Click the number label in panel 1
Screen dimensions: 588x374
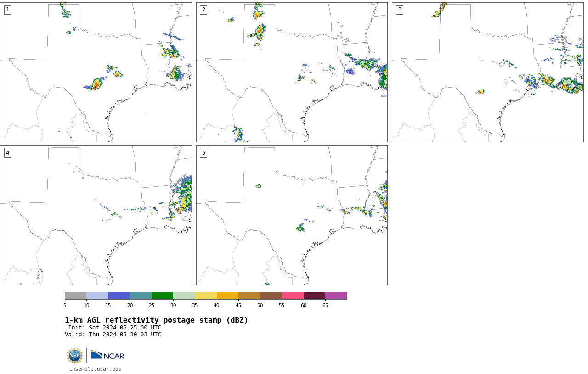click(7, 10)
